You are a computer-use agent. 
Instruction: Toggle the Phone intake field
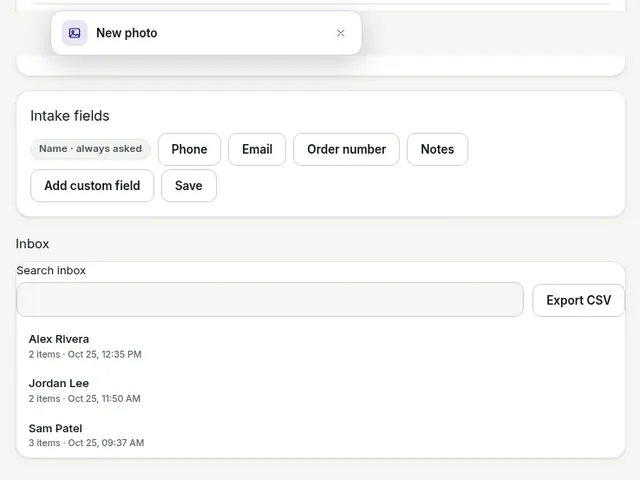[189, 149]
